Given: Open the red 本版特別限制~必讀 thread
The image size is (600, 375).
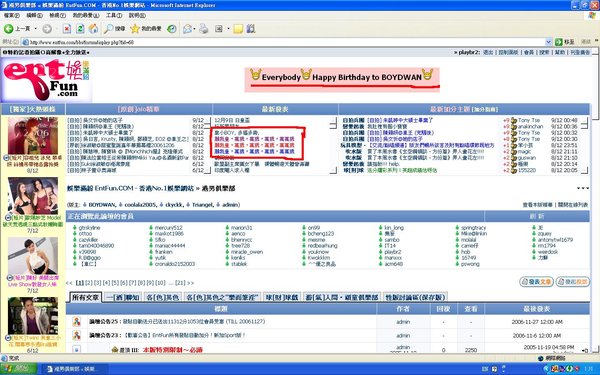Looking at the screenshot, I should [173, 350].
